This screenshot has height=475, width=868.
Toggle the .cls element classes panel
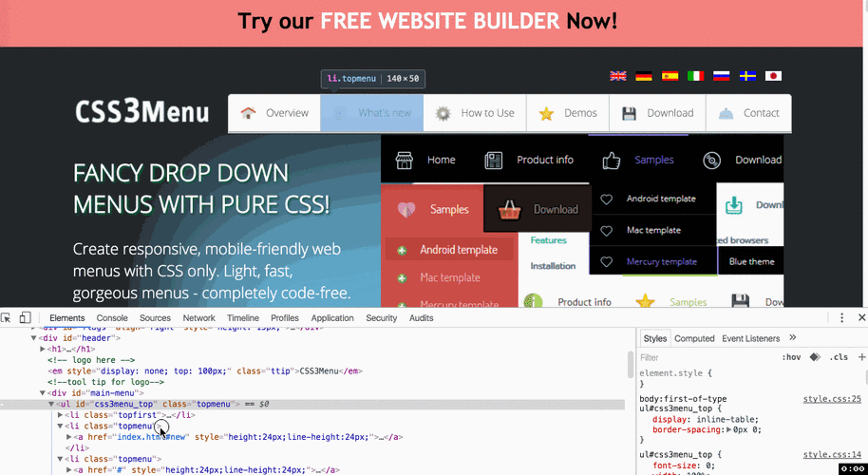click(839, 357)
